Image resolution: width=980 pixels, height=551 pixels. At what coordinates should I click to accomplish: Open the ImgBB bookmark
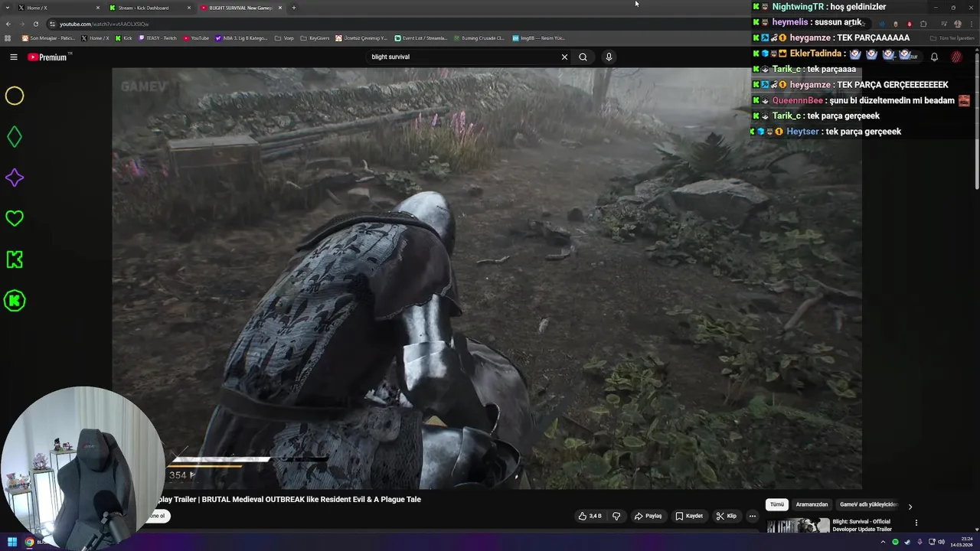click(539, 37)
